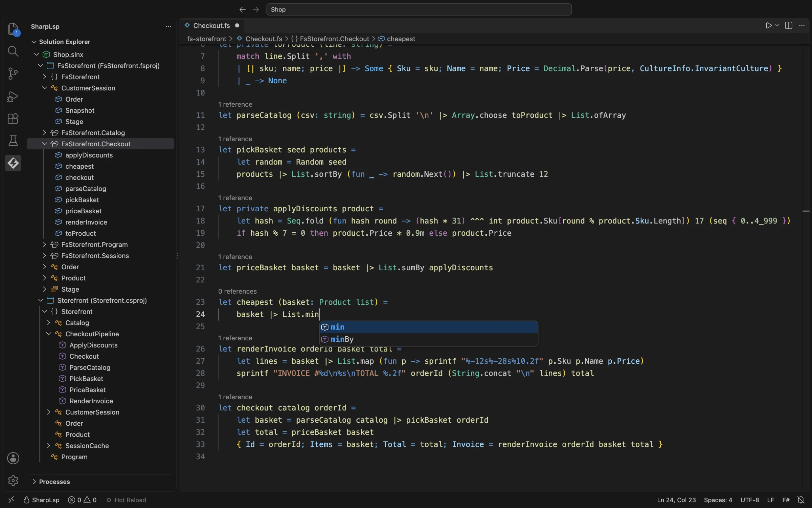Open the Explorer view in activity bar
The image size is (812, 508).
(x=13, y=29)
